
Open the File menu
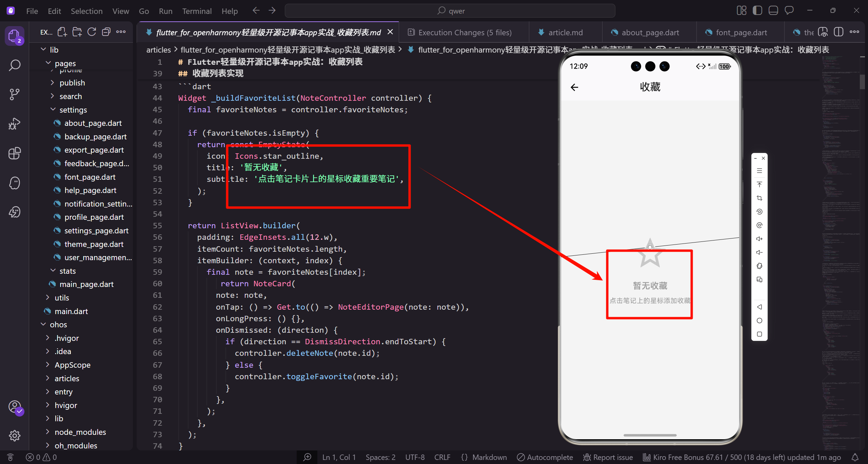point(32,11)
